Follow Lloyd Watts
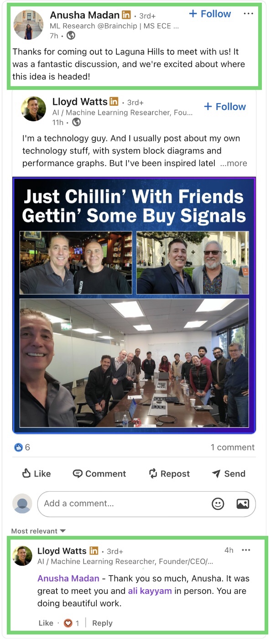This screenshot has height=644, width=276. click(x=224, y=107)
